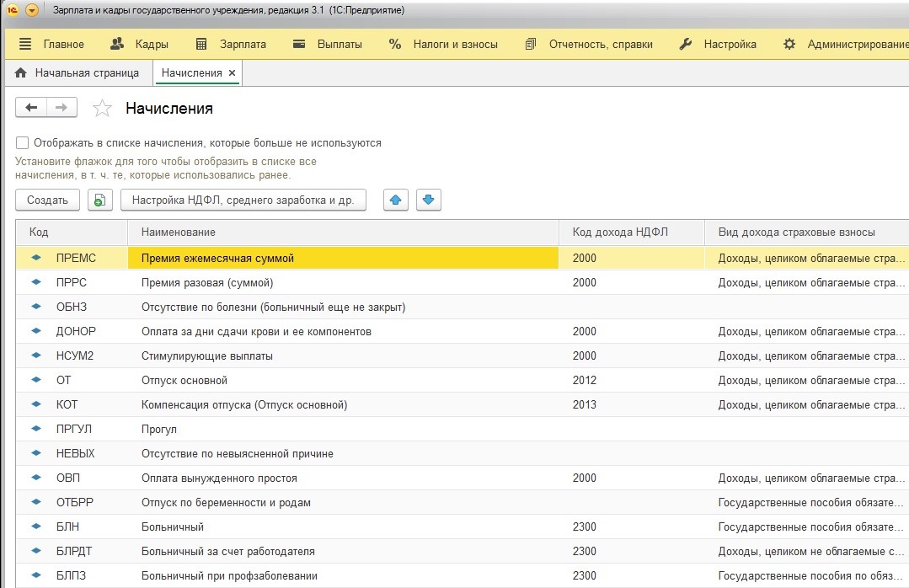Click the 1C logo icon in title bar
This screenshot has width=909, height=588.
[13, 10]
